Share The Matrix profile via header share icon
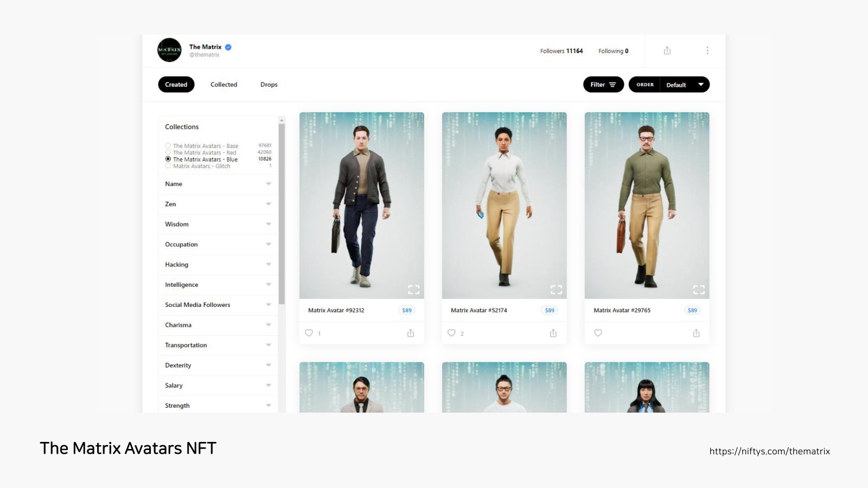The height and width of the screenshot is (488, 868). point(667,50)
